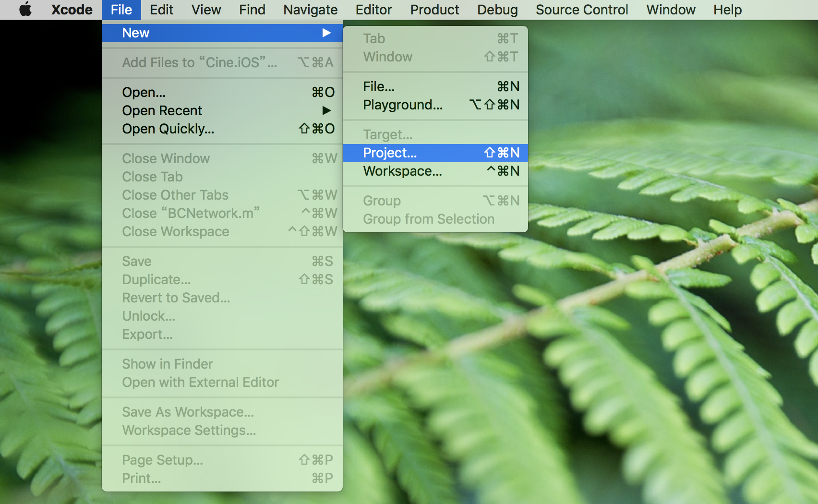Open the View menu

tap(206, 10)
